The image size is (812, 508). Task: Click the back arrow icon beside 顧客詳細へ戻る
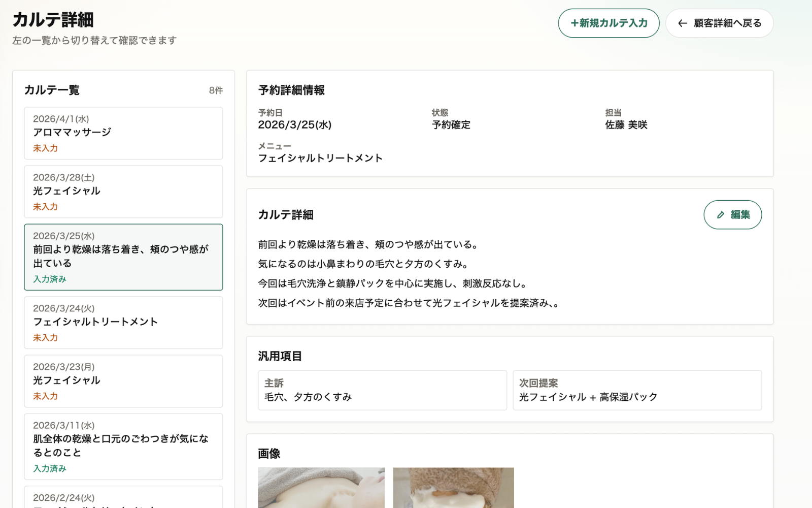pos(683,23)
